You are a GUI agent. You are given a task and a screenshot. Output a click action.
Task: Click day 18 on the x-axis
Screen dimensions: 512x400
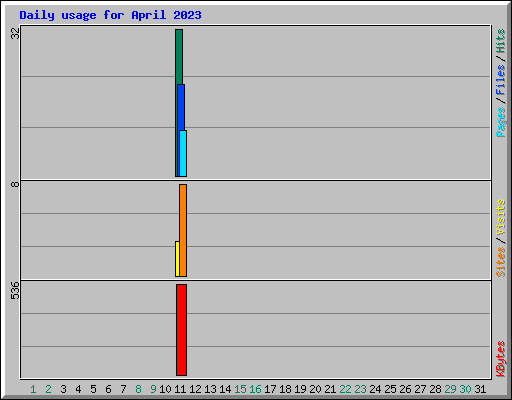[285, 389]
